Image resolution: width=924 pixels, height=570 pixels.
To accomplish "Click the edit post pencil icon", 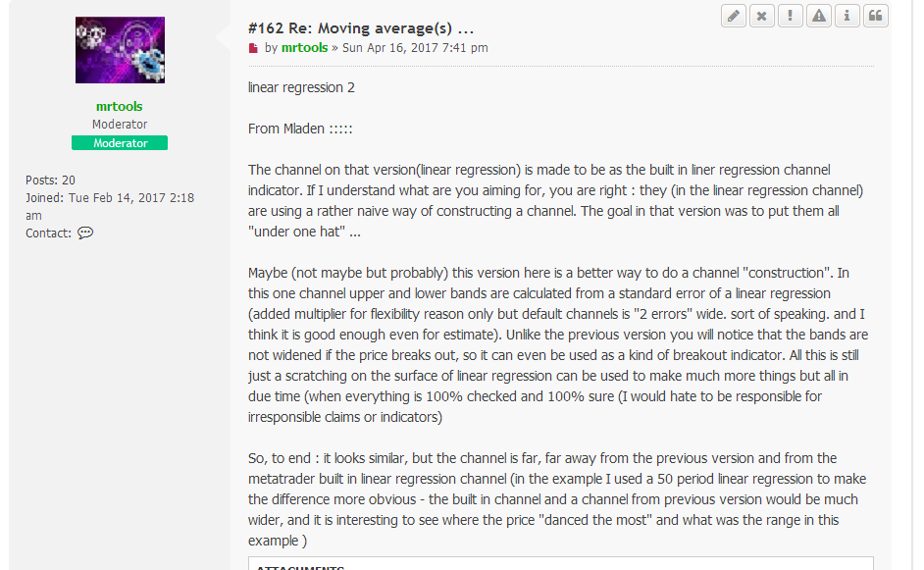I will coord(734,16).
